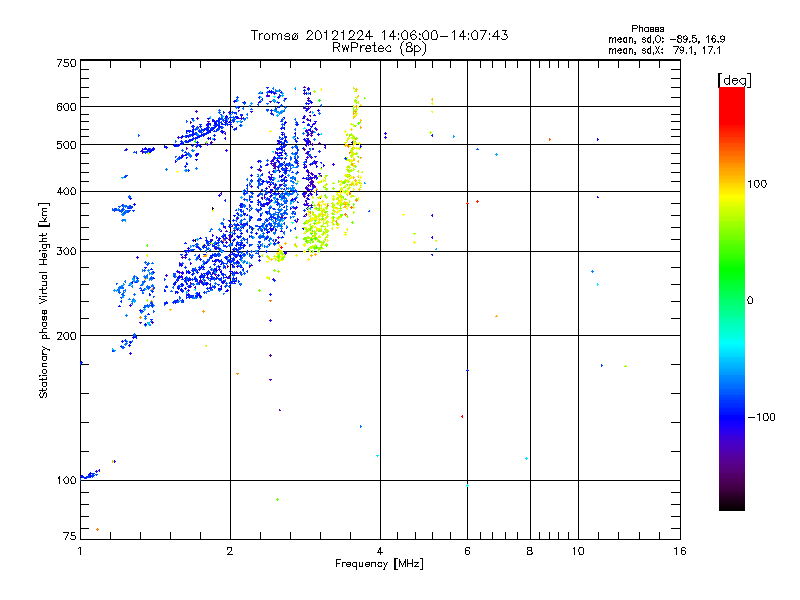Click the '[deg]' colorbar label

pyautogui.click(x=734, y=80)
